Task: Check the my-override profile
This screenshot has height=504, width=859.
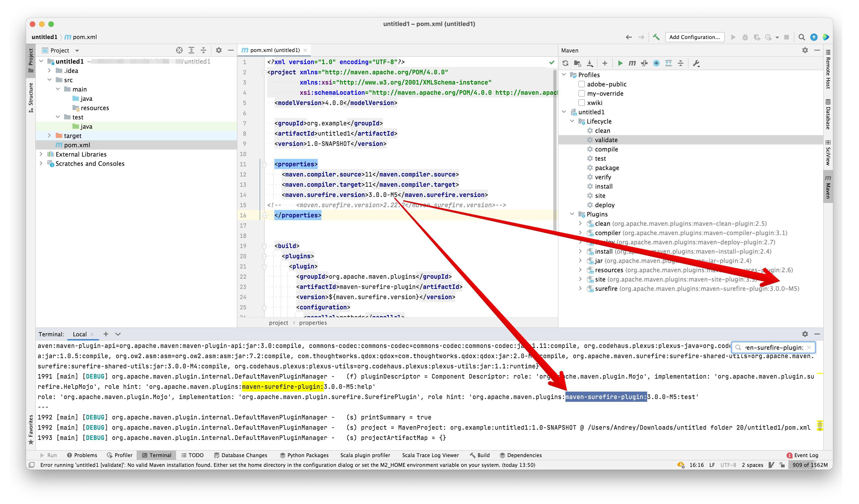Action: click(x=582, y=93)
